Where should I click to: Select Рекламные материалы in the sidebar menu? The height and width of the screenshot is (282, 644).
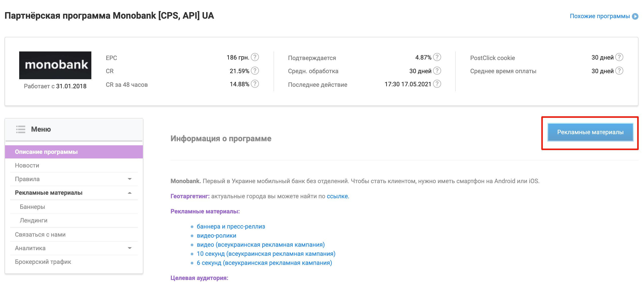[x=74, y=193]
